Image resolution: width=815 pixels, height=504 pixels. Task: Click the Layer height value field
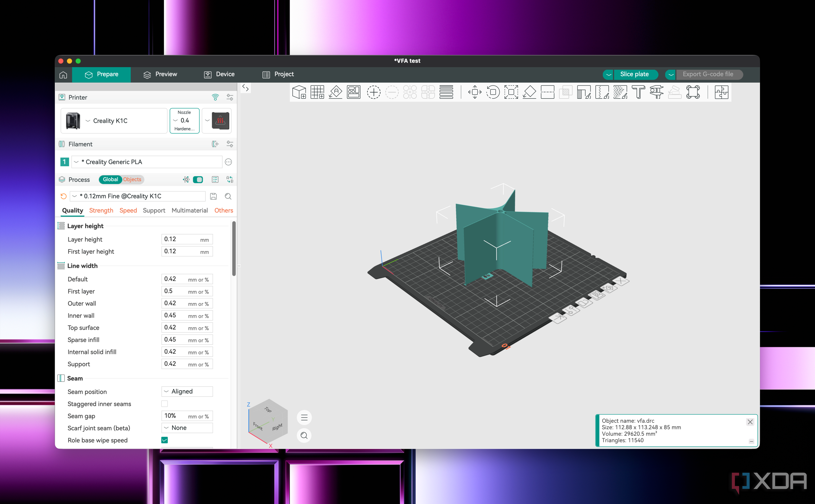click(187, 239)
